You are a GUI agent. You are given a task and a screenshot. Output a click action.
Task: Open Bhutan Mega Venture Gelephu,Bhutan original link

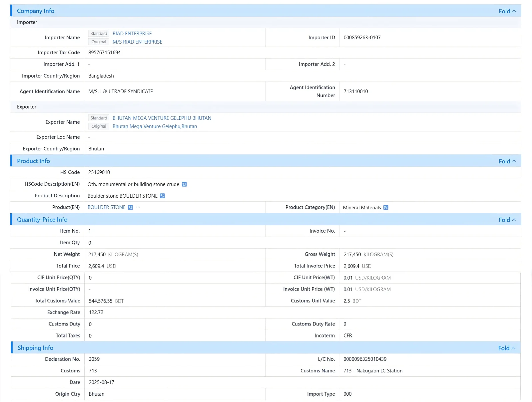[x=155, y=126]
